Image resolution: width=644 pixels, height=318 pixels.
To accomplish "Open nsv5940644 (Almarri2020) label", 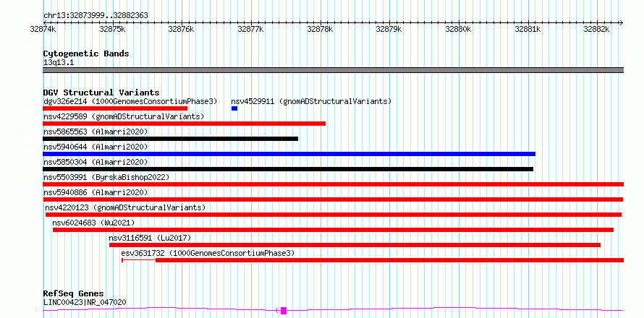I will (96, 147).
